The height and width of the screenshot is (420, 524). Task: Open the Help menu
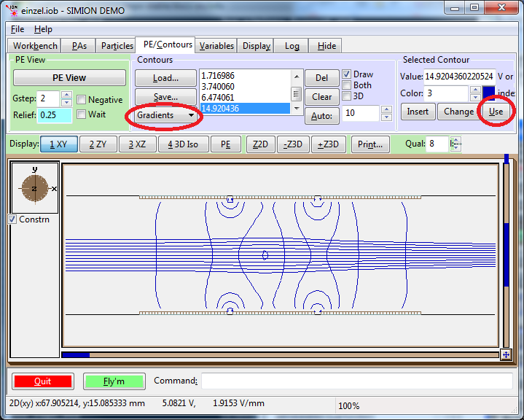pyautogui.click(x=43, y=29)
